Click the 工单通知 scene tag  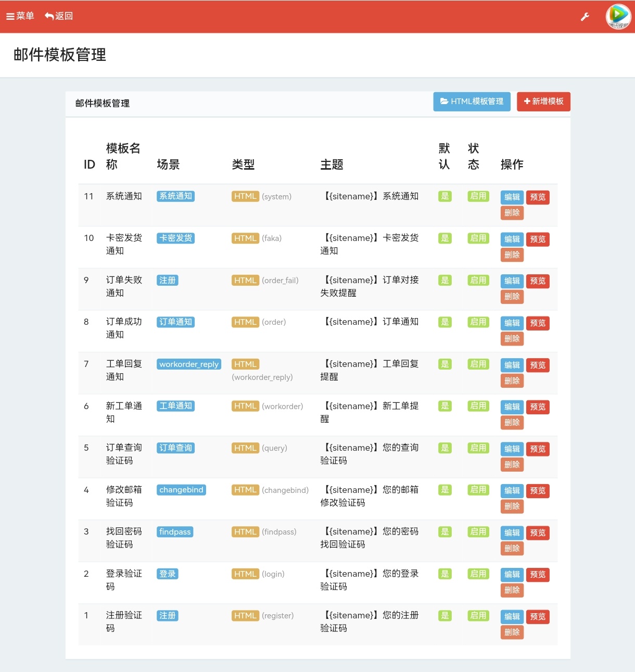[175, 406]
